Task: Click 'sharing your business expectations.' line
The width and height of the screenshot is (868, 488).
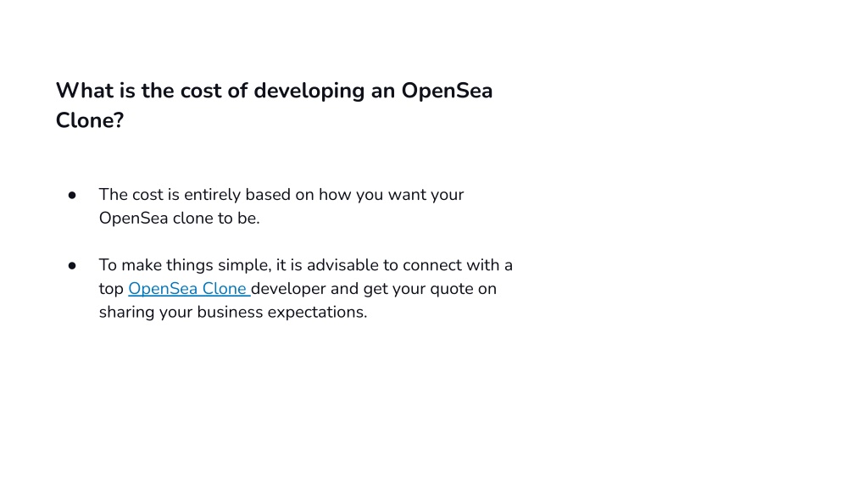Action: point(233,312)
